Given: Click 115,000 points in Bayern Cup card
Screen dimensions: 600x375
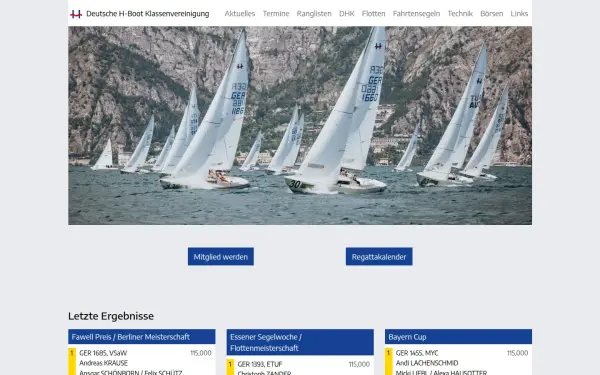Looking at the screenshot, I should click(x=517, y=353).
